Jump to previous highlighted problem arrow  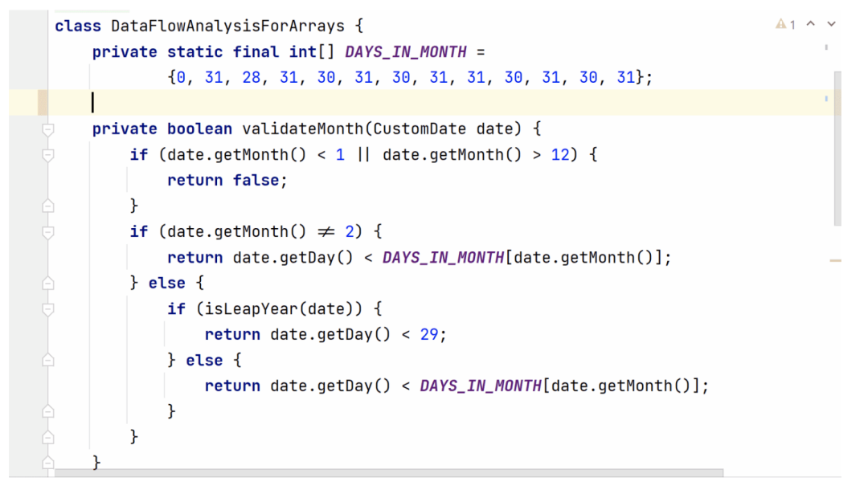point(811,24)
